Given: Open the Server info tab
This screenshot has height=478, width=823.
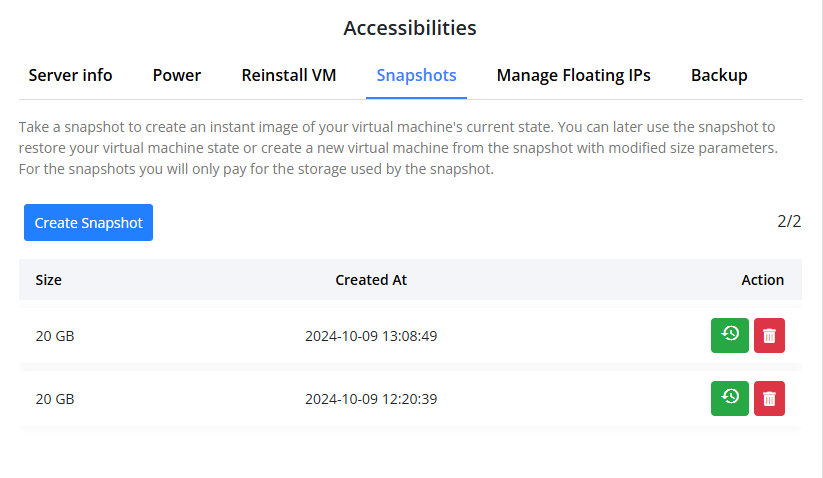Looking at the screenshot, I should tap(70, 76).
